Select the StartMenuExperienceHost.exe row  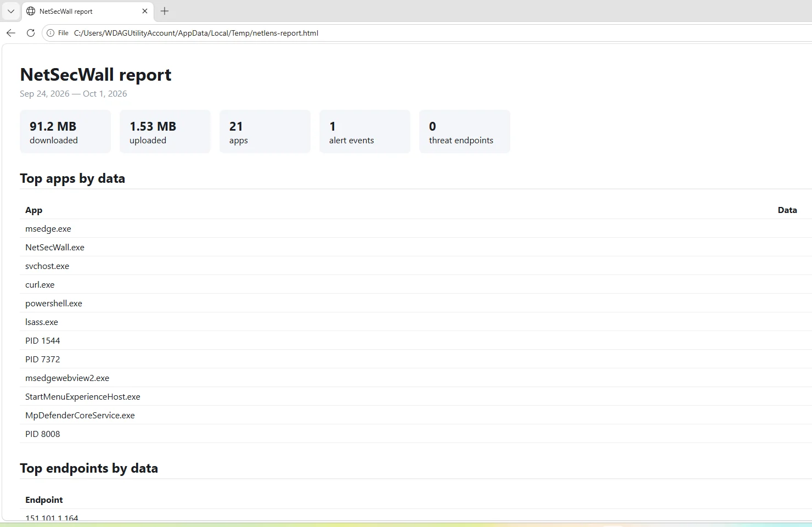tap(416, 396)
